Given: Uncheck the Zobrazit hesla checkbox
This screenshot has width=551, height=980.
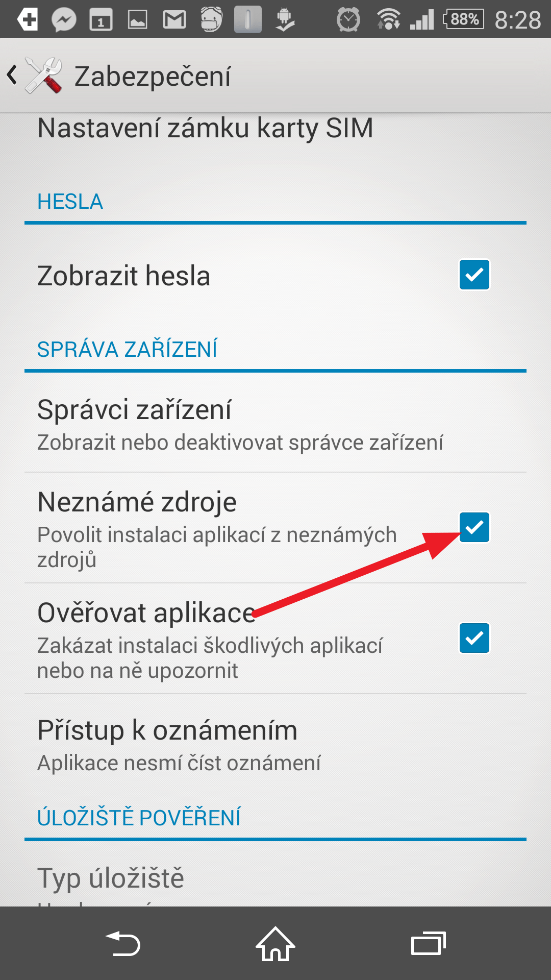Looking at the screenshot, I should coord(474,275).
